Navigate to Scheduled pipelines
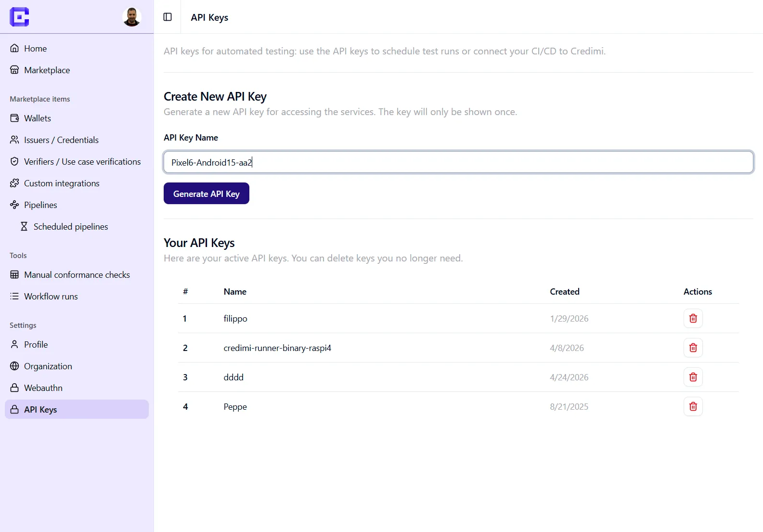 click(x=81, y=226)
